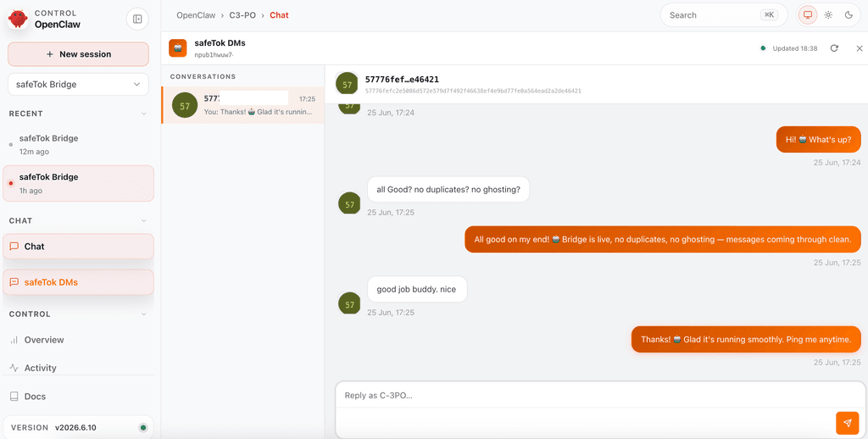Click the Overview bar-chart icon
Screen dimensions: 868x439
[14, 340]
